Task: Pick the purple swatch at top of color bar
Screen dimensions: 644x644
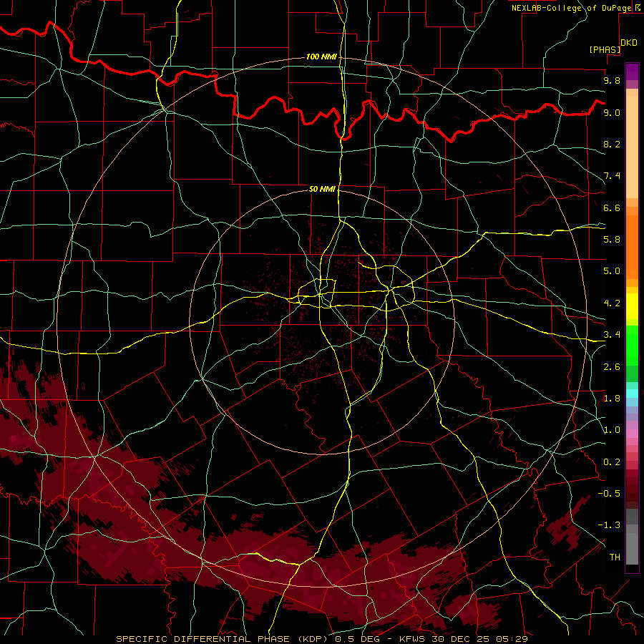Action: (x=632, y=72)
